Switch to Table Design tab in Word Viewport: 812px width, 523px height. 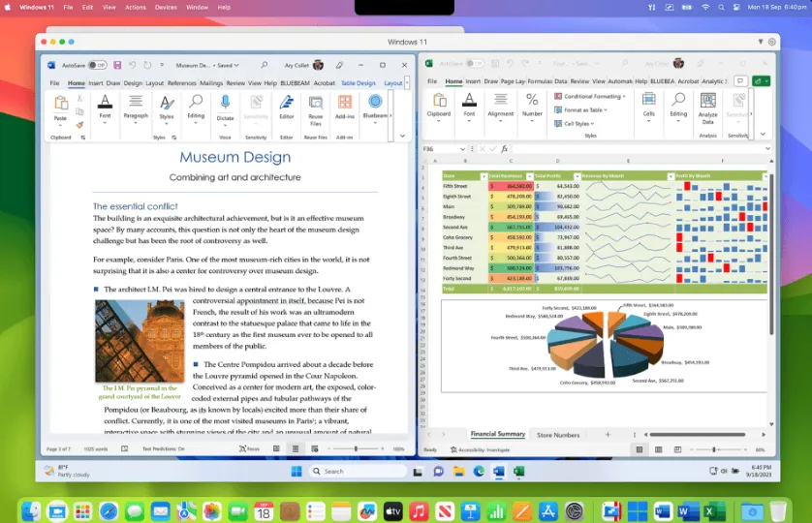click(x=358, y=83)
